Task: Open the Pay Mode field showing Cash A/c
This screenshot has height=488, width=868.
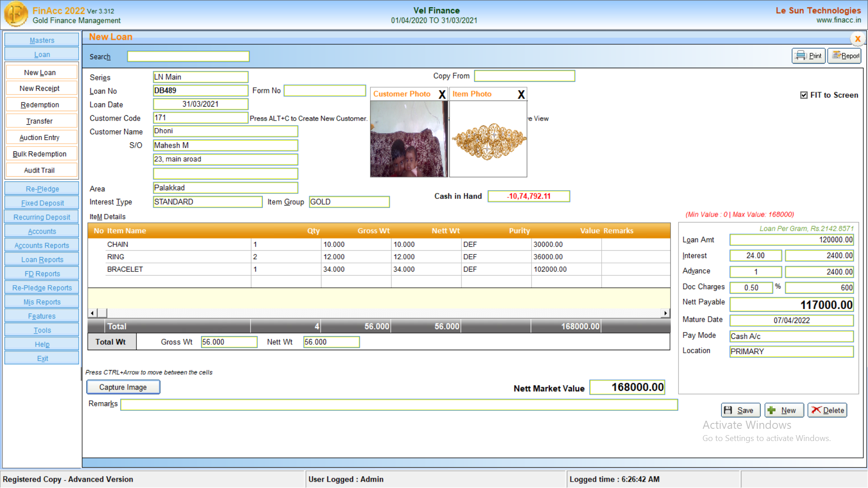Action: pyautogui.click(x=791, y=336)
